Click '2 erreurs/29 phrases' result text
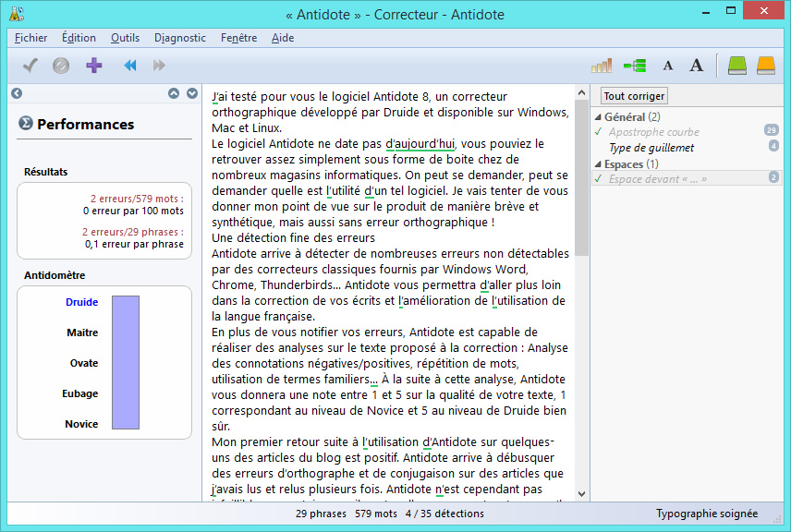 coord(133,232)
